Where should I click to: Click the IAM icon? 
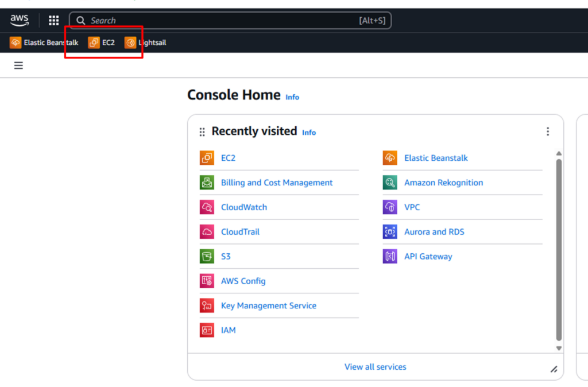[x=207, y=330]
